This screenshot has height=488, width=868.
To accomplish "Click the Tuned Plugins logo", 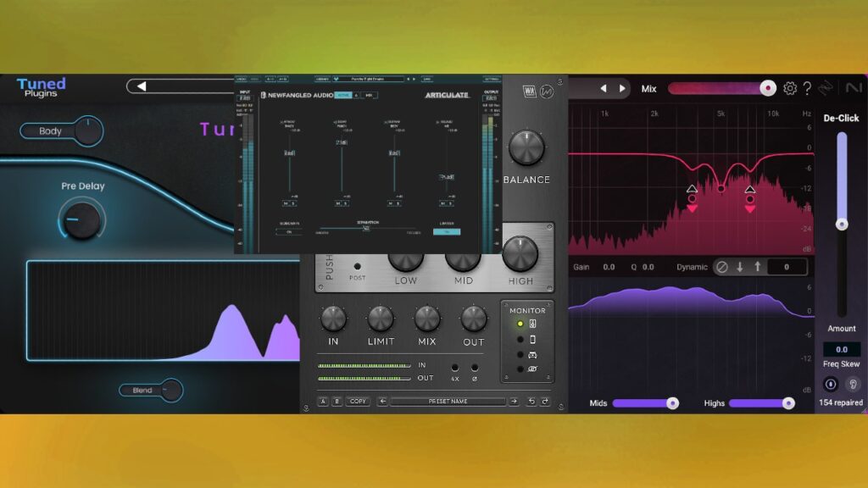I will click(x=41, y=87).
